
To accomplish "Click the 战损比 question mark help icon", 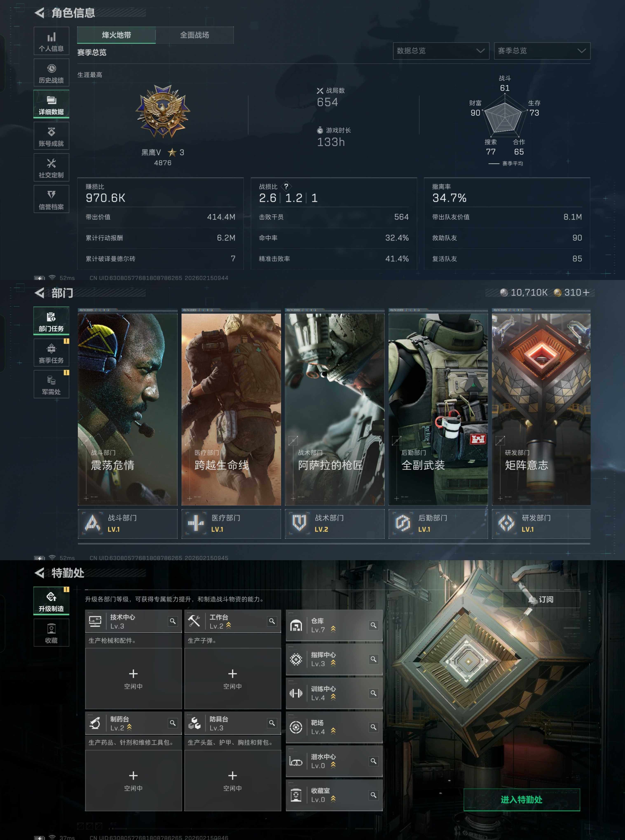I will [286, 186].
